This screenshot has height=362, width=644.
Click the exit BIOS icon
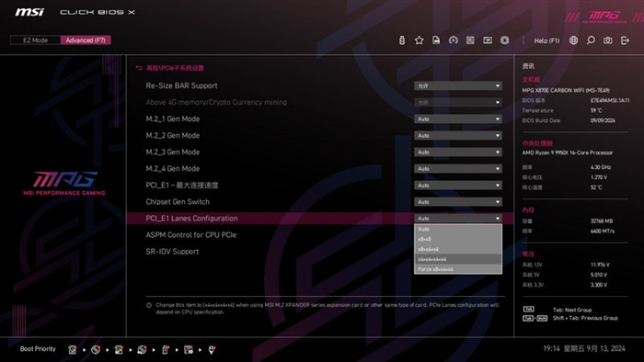(x=625, y=40)
